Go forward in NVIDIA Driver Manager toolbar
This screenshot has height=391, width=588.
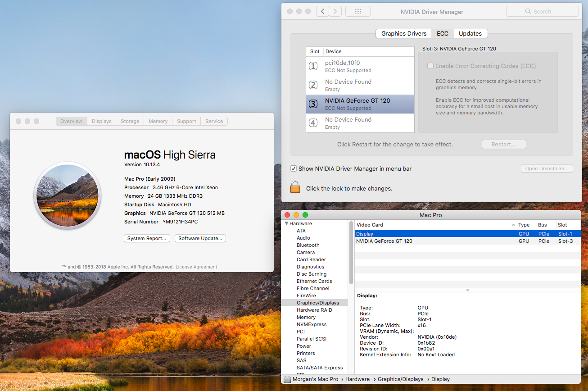335,11
